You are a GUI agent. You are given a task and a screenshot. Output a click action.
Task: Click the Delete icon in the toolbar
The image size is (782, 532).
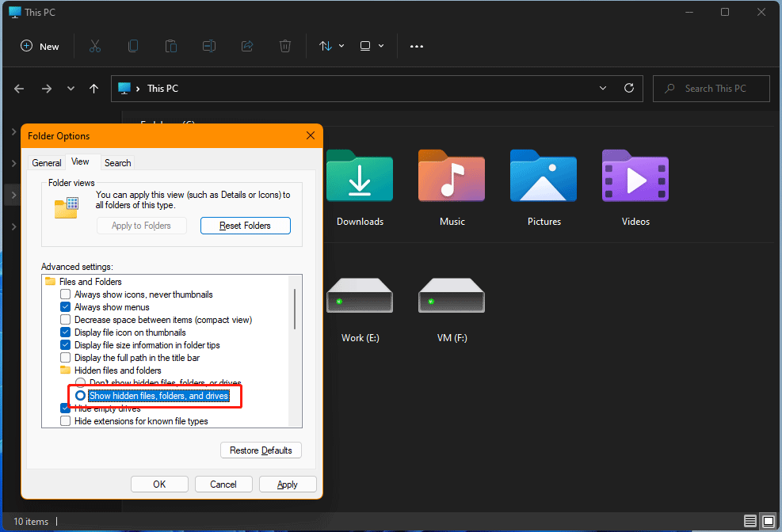tap(284, 46)
